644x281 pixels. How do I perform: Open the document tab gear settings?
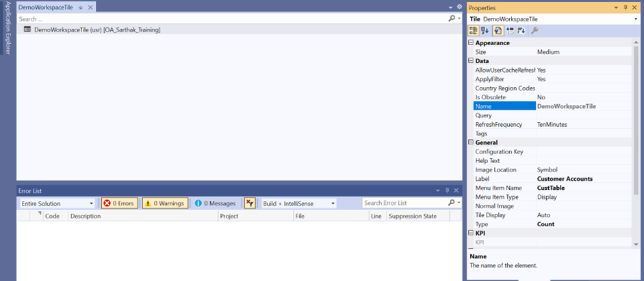(x=460, y=7)
